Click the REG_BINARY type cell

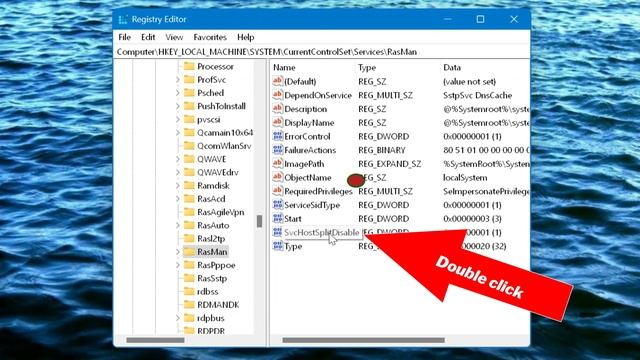(x=382, y=150)
